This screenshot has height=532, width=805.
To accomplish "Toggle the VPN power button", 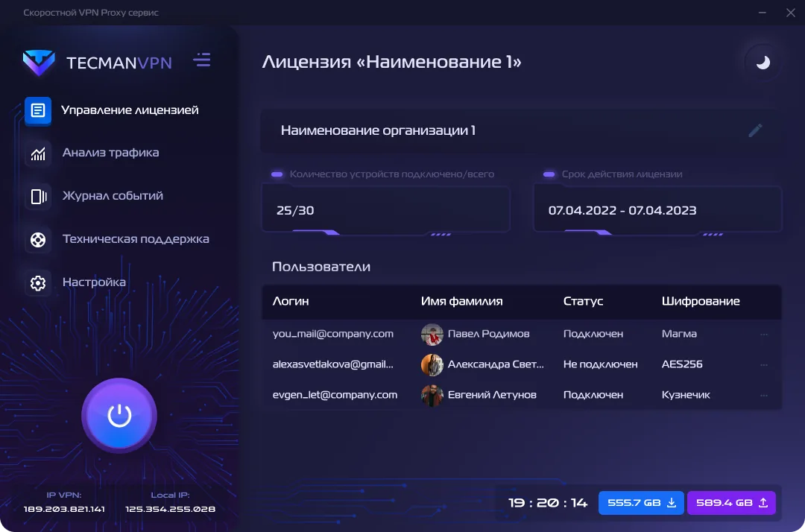I will click(x=119, y=416).
